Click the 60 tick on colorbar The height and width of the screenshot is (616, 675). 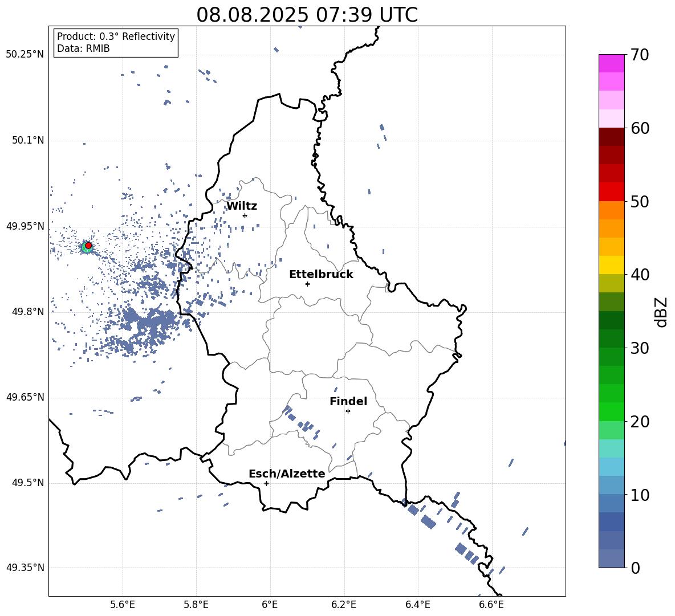tap(640, 128)
